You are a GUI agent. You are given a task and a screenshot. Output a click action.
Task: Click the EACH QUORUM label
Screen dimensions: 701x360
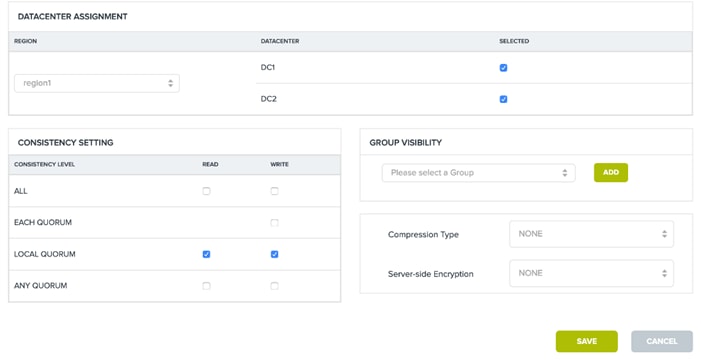(x=43, y=222)
